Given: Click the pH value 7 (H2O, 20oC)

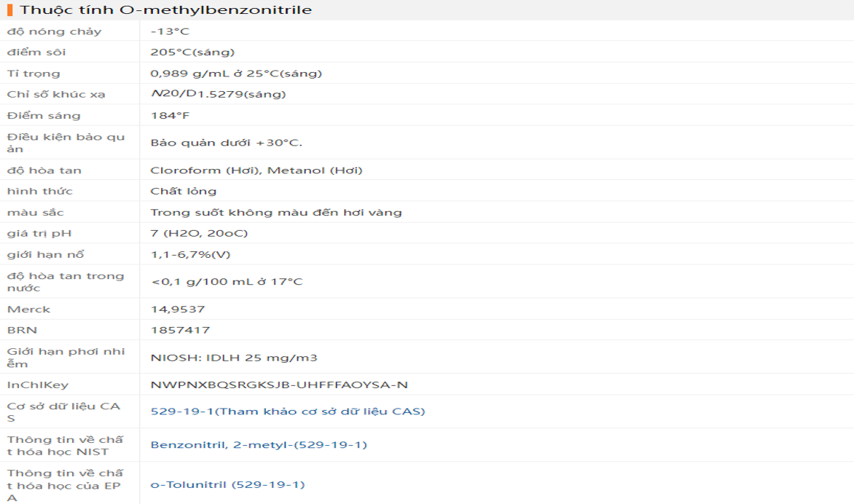Looking at the screenshot, I should coord(199,233).
